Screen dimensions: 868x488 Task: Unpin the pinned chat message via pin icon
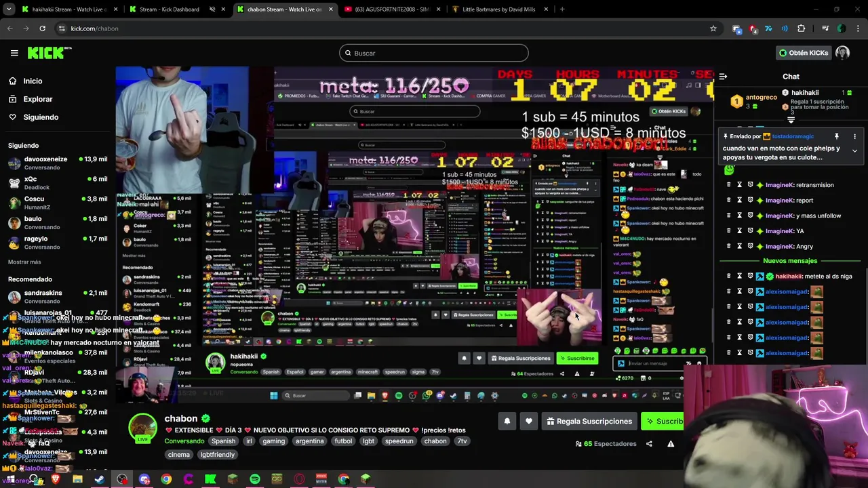[836, 136]
